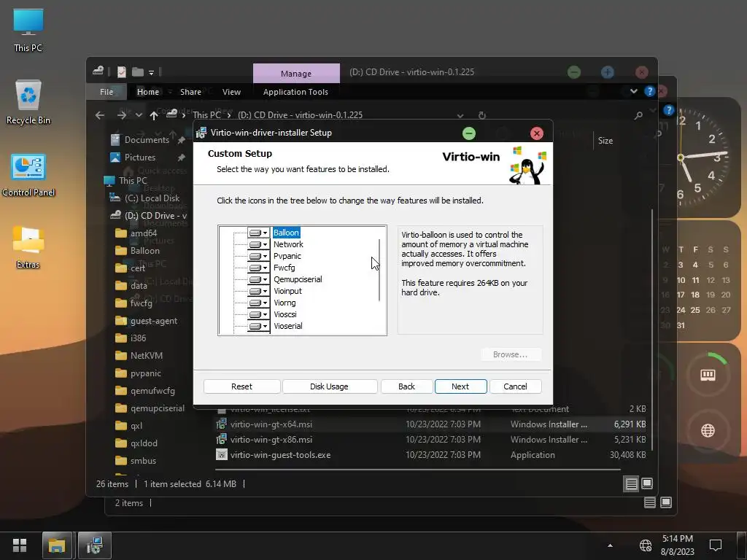Open Disk Usage dialog

[329, 386]
